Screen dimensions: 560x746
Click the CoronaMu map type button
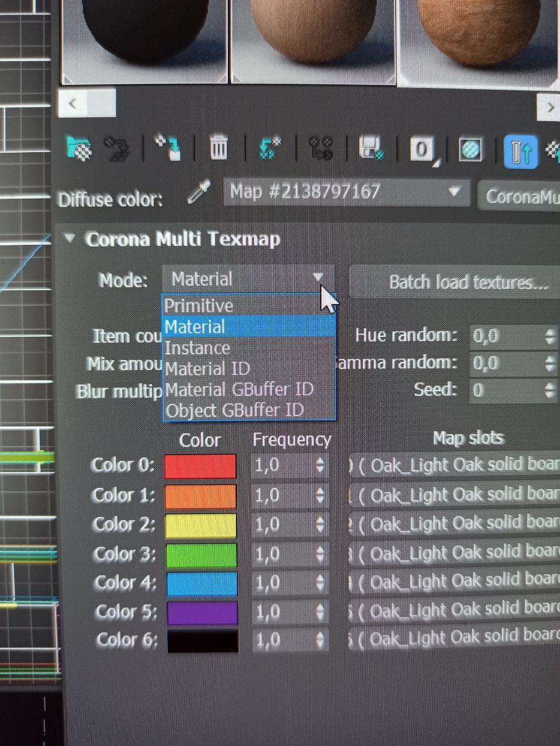pyautogui.click(x=519, y=196)
